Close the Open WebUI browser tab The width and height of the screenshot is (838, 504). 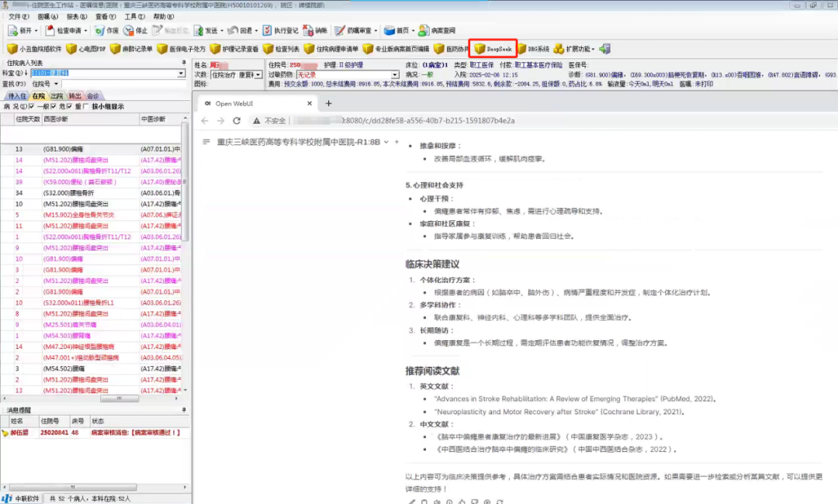[x=310, y=104]
